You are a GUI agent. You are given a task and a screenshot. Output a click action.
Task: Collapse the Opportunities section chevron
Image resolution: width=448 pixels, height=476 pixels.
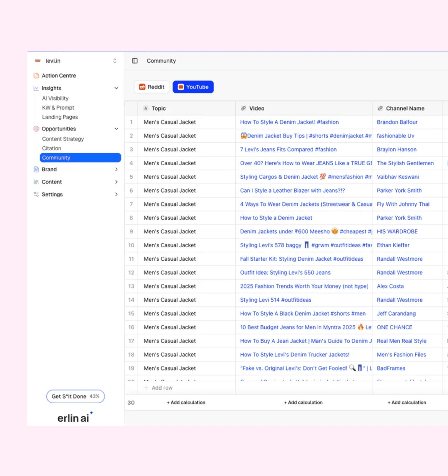click(116, 129)
